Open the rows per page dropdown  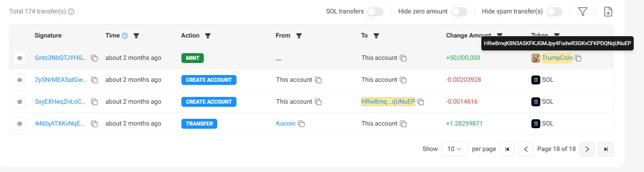(x=455, y=149)
